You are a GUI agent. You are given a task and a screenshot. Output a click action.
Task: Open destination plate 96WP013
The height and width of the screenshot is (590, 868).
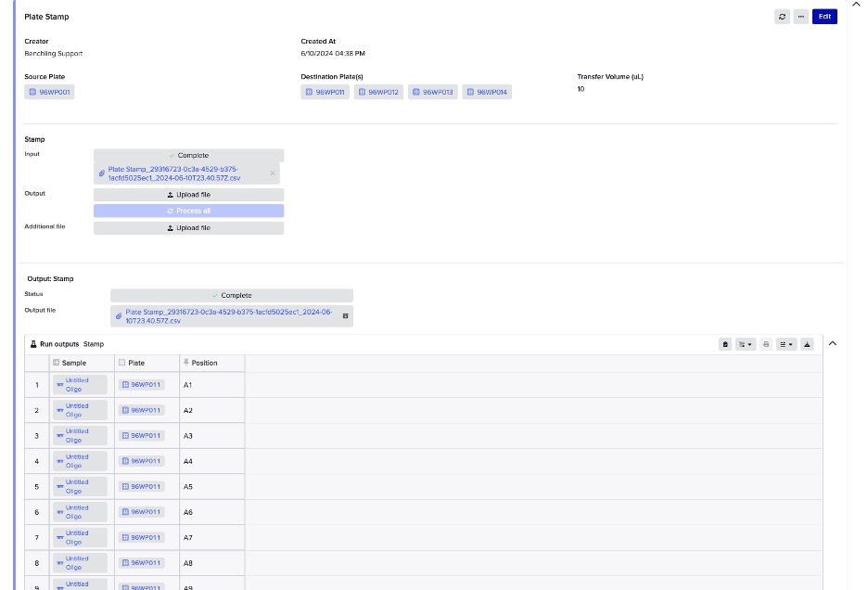tap(433, 93)
